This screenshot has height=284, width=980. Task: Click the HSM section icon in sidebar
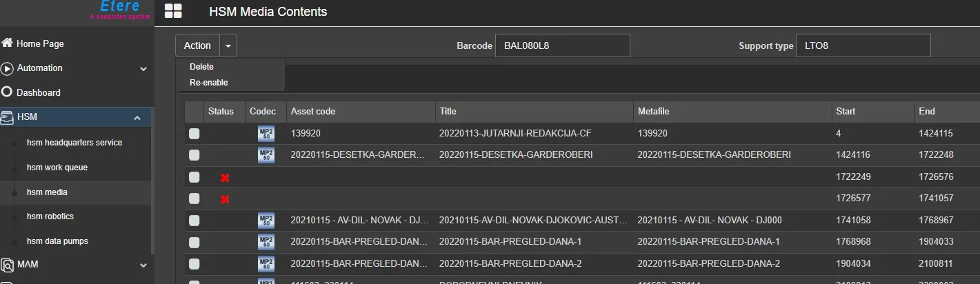click(x=8, y=118)
